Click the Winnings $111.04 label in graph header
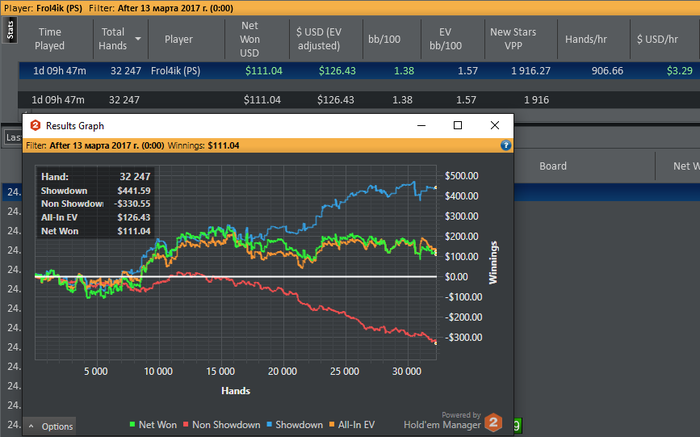This screenshot has height=437, width=700. click(203, 146)
